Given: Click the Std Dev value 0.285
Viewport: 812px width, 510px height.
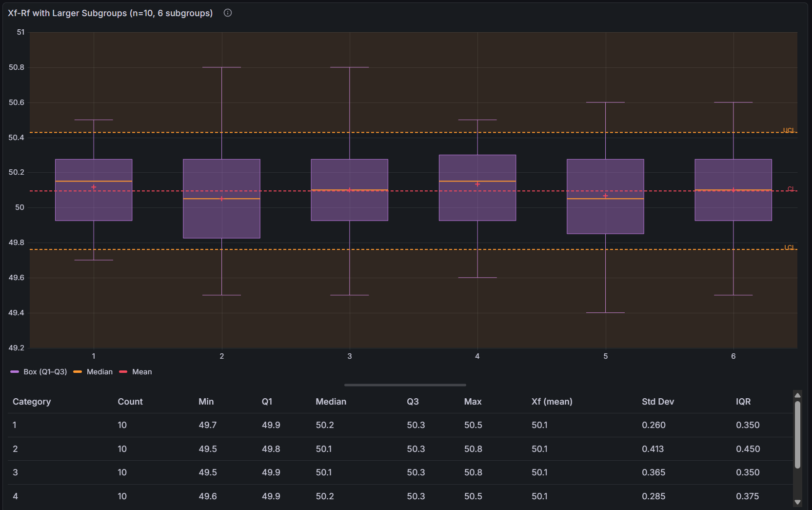Looking at the screenshot, I should point(654,496).
